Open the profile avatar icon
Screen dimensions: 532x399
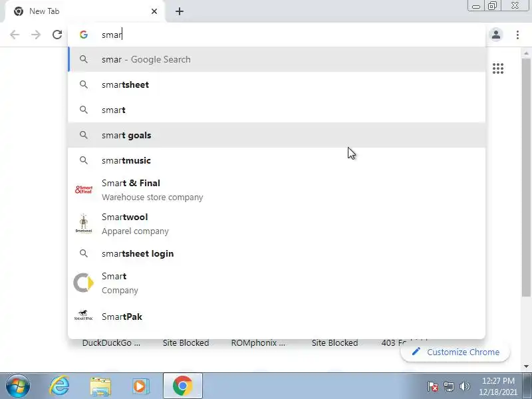(496, 35)
